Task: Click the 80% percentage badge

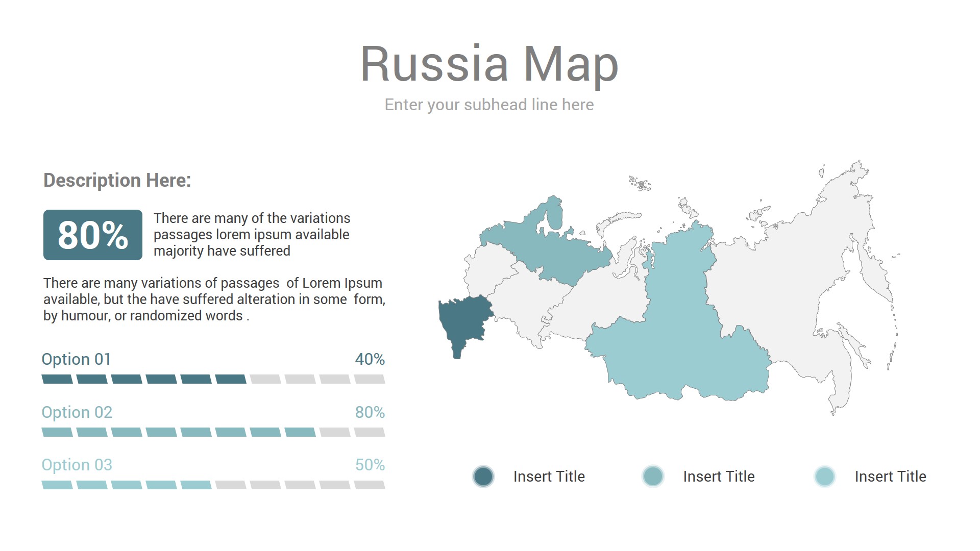Action: [93, 235]
